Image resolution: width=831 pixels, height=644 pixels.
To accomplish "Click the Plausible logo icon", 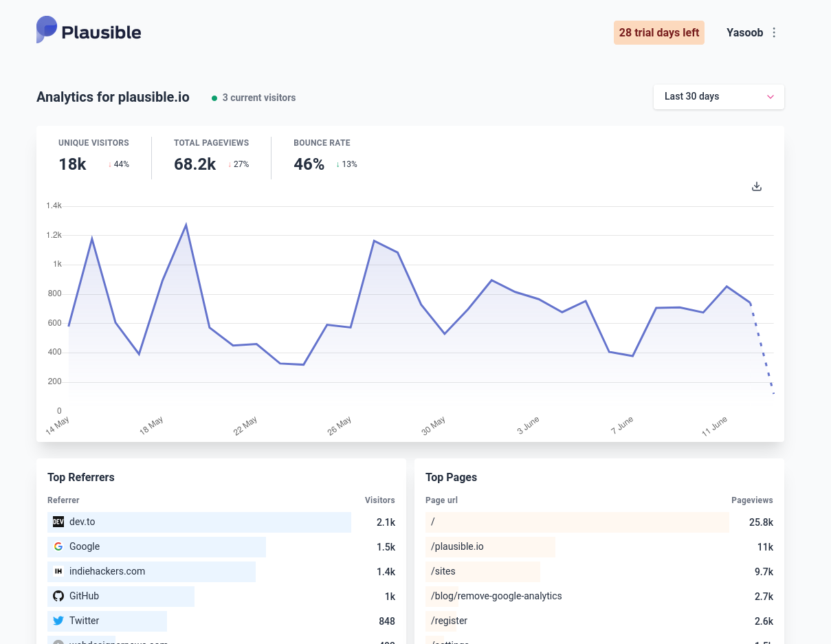I will pos(47,30).
